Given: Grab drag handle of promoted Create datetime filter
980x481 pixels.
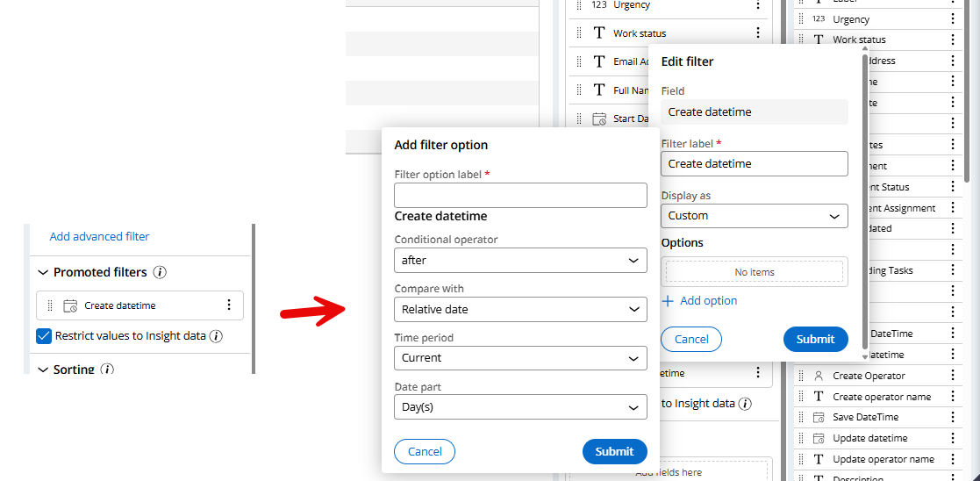Looking at the screenshot, I should tap(50, 305).
